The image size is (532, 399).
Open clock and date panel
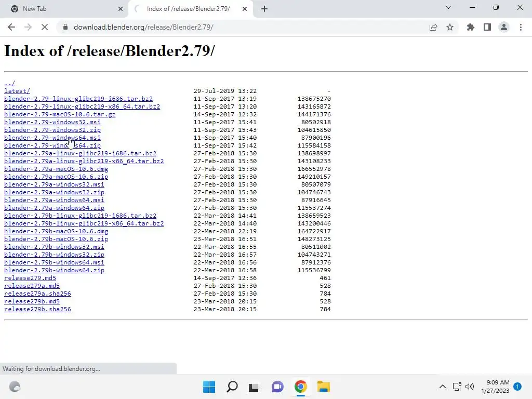click(495, 387)
